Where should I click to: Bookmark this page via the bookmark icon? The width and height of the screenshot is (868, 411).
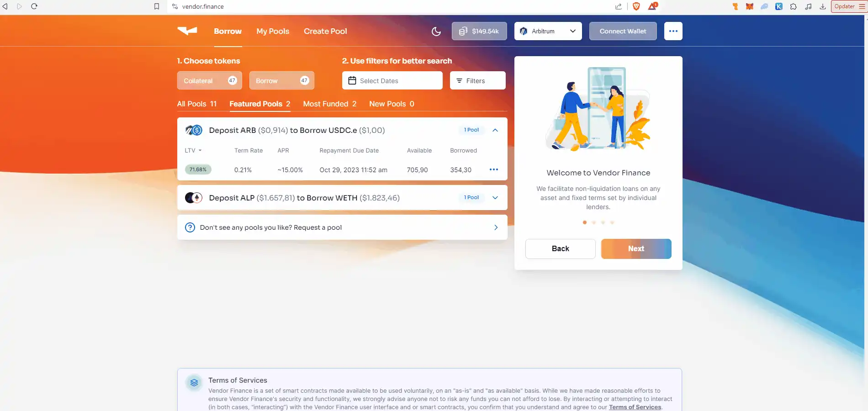(x=157, y=6)
